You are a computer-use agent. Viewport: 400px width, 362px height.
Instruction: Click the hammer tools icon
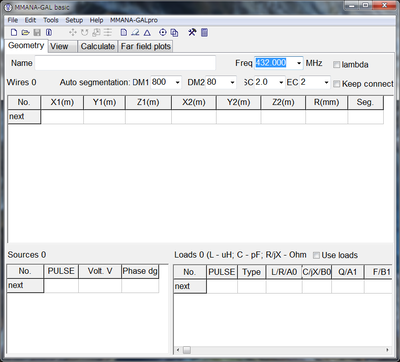tap(192, 32)
